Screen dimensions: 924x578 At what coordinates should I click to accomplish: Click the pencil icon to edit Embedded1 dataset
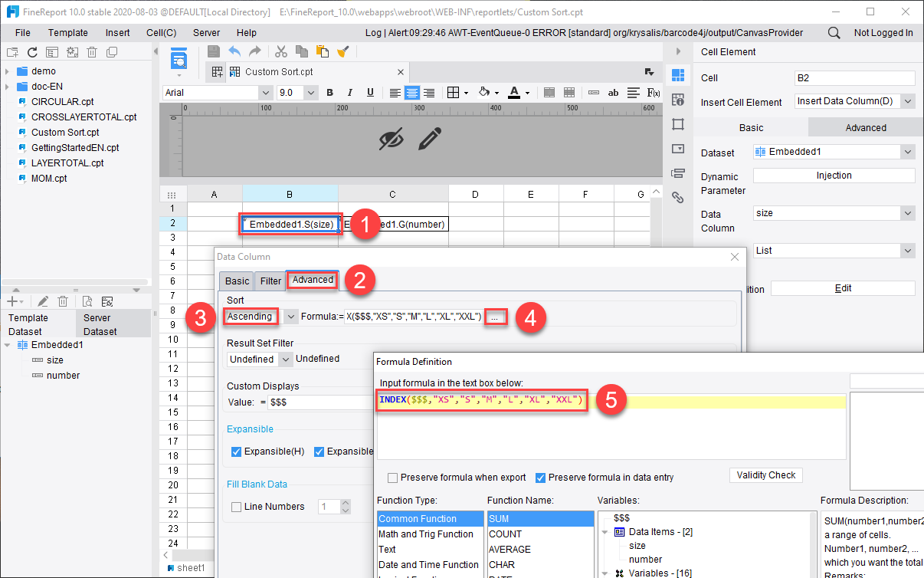coord(43,300)
